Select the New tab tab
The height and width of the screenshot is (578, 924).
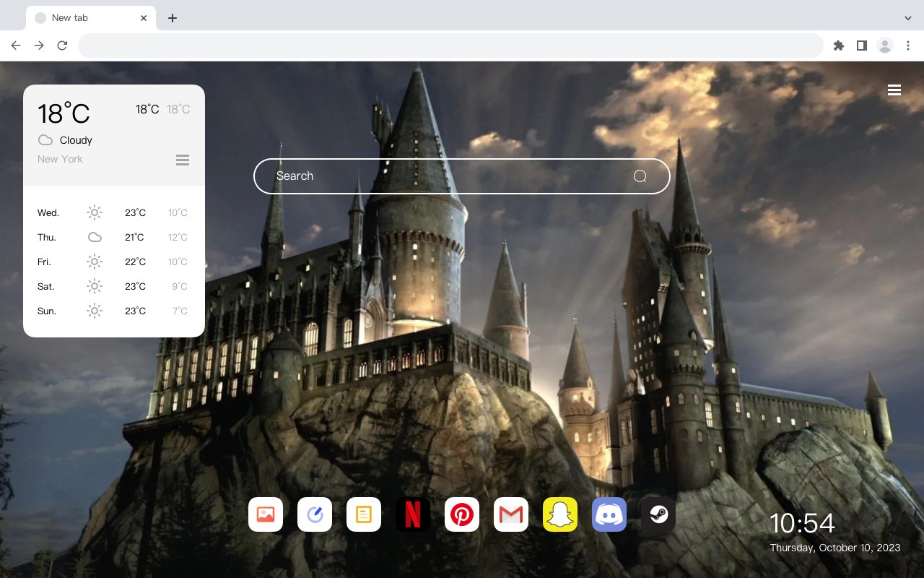(x=91, y=18)
